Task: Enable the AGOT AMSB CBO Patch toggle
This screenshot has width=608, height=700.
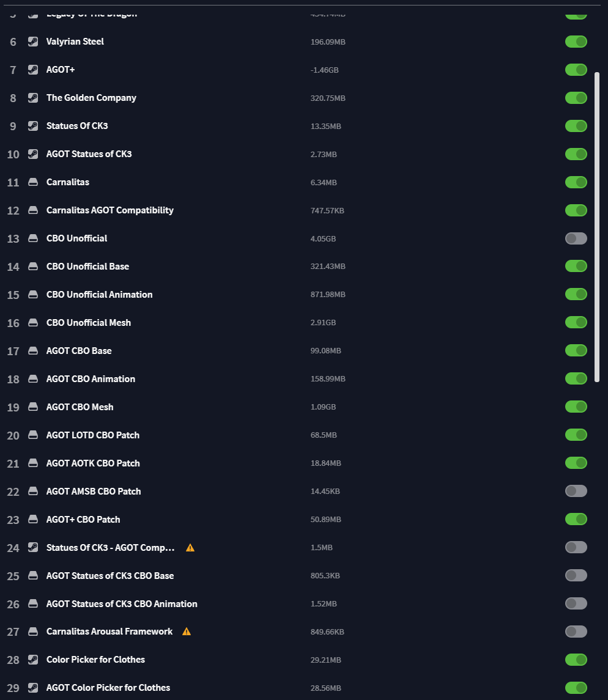Action: coord(576,491)
